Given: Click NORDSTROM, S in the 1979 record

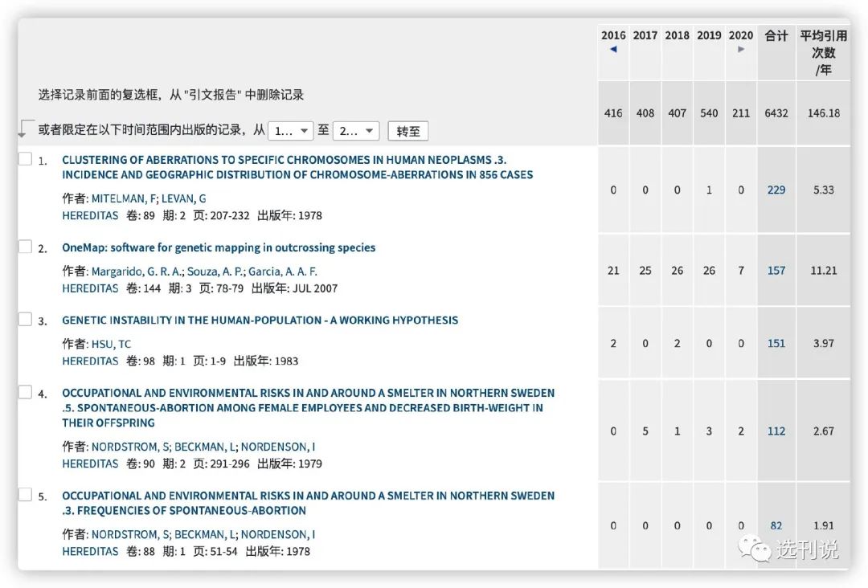Looking at the screenshot, I should [x=131, y=447].
